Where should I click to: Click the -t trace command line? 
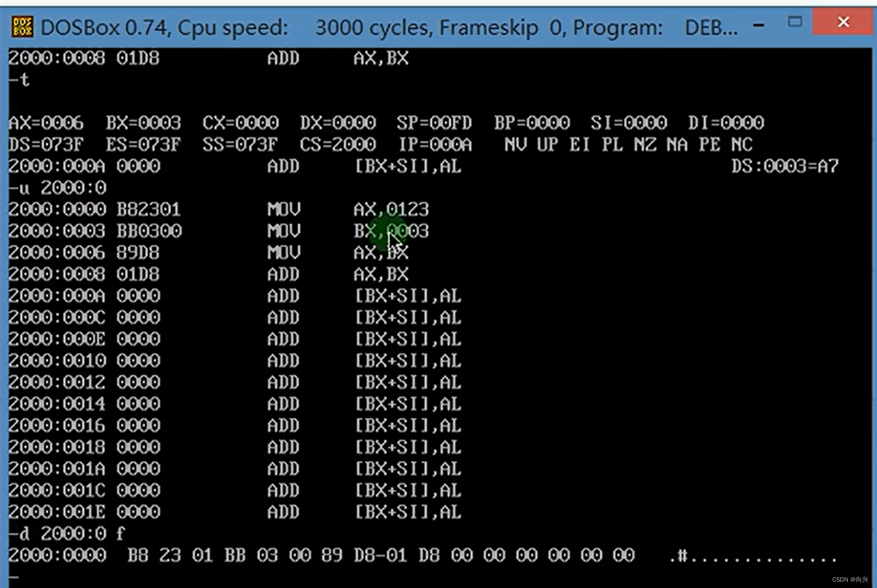click(x=19, y=80)
